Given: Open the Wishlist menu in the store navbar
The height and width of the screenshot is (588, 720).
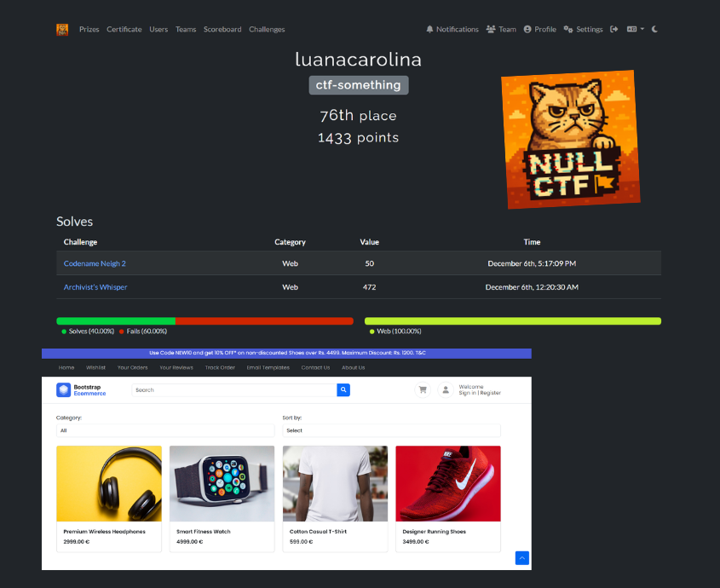Looking at the screenshot, I should coord(95,367).
